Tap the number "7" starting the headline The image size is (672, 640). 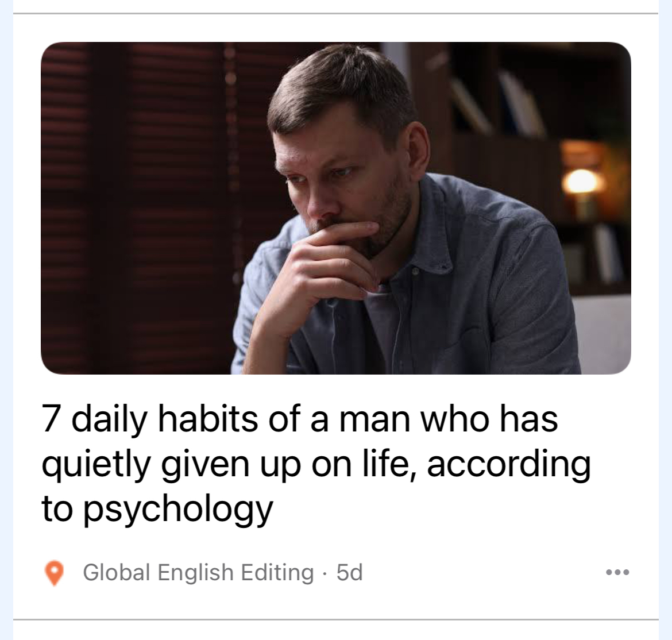50,419
